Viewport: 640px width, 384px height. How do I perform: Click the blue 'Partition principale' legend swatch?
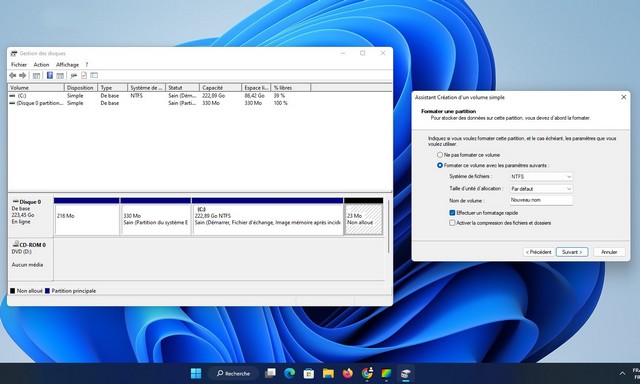click(x=47, y=291)
